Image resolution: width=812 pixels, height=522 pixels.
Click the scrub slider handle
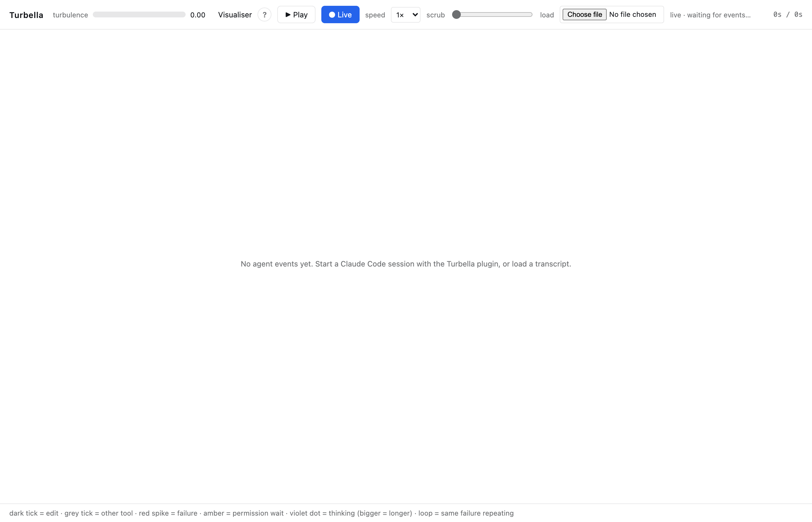point(456,14)
